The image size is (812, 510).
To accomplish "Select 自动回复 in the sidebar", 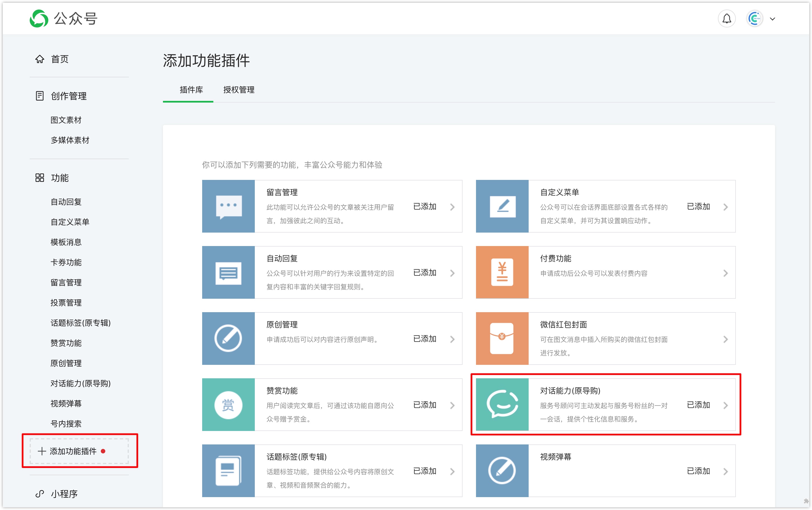I will pos(66,202).
